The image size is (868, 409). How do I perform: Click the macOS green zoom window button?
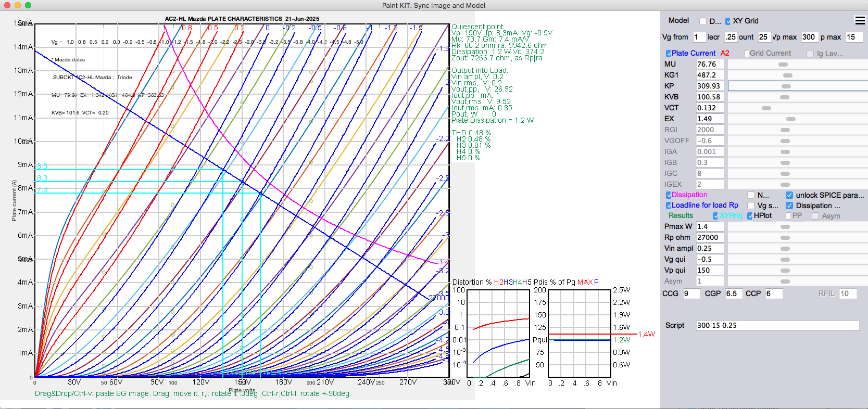[28, 5]
